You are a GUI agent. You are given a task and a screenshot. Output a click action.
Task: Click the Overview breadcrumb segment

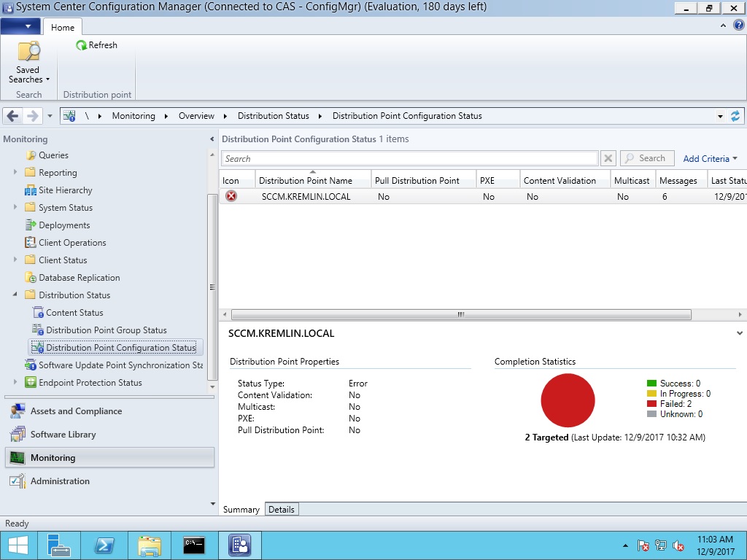click(x=196, y=116)
